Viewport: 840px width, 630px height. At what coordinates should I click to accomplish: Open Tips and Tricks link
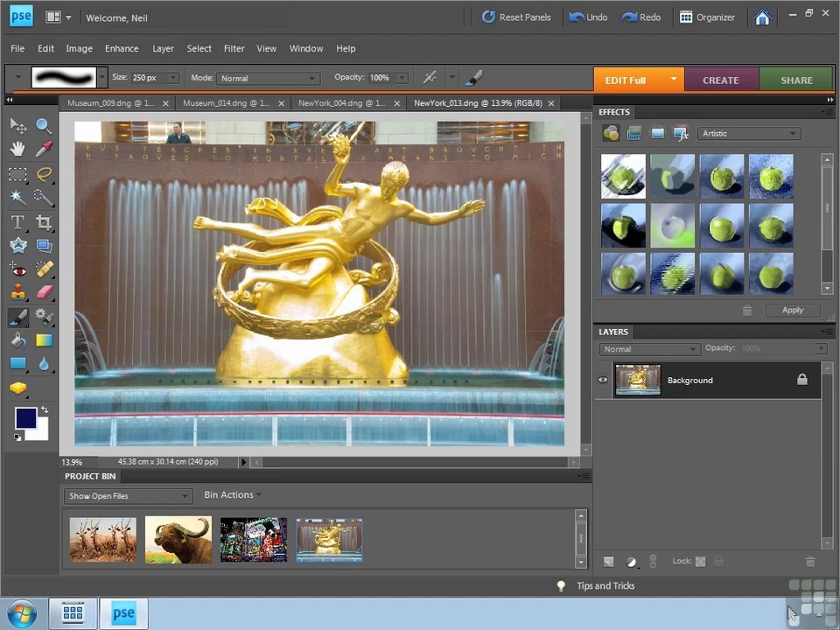[x=605, y=586]
